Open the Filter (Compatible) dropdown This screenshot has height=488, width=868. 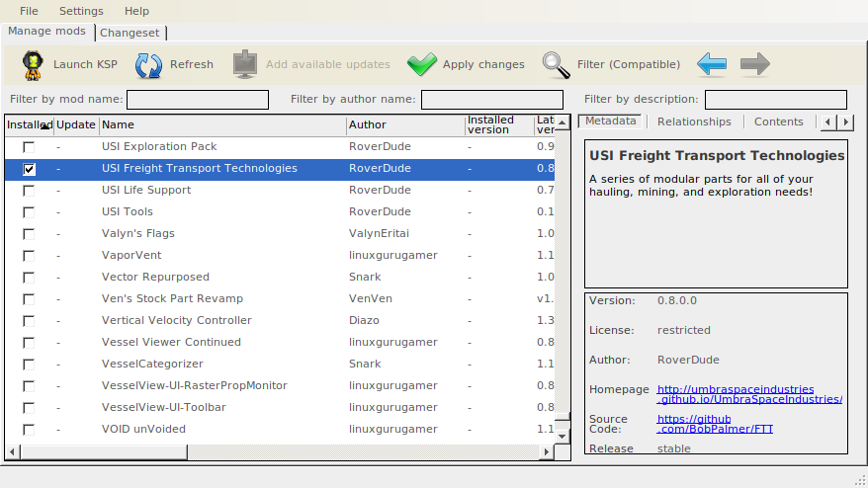[x=629, y=64]
